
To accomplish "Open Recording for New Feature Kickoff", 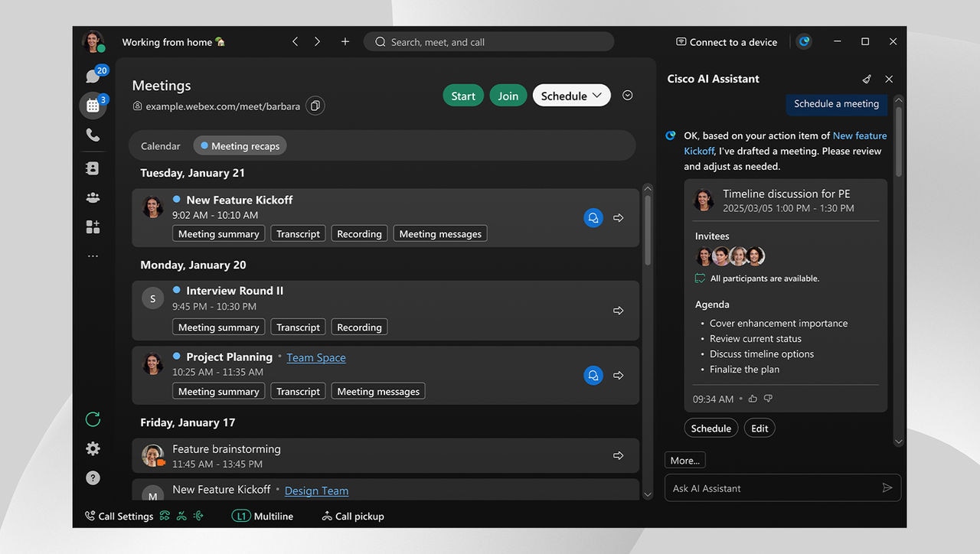I will point(359,234).
